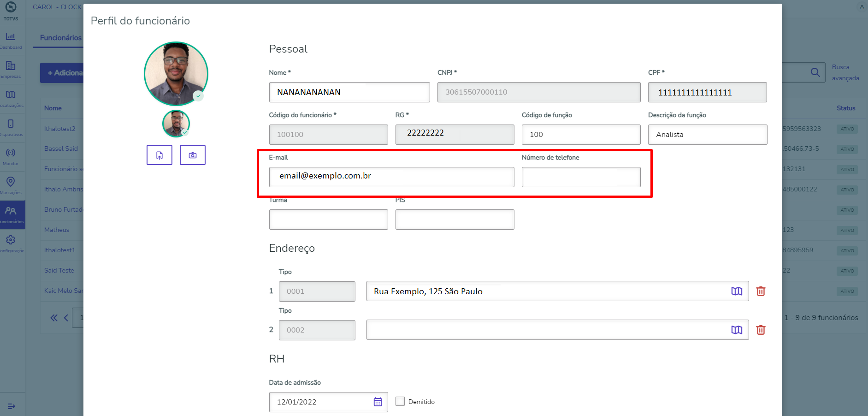Open Configurações in the sidebar
This screenshot has width=868, height=416.
coord(11,244)
